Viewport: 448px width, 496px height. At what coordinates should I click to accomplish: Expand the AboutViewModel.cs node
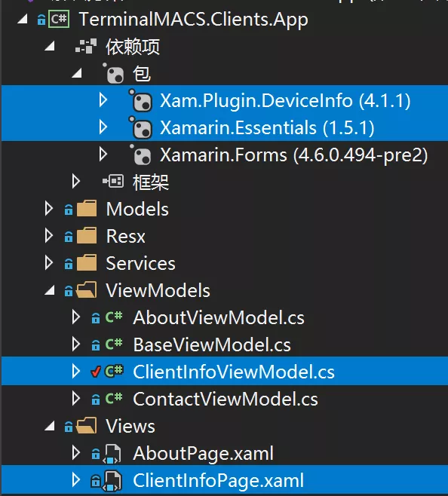pyautogui.click(x=75, y=317)
